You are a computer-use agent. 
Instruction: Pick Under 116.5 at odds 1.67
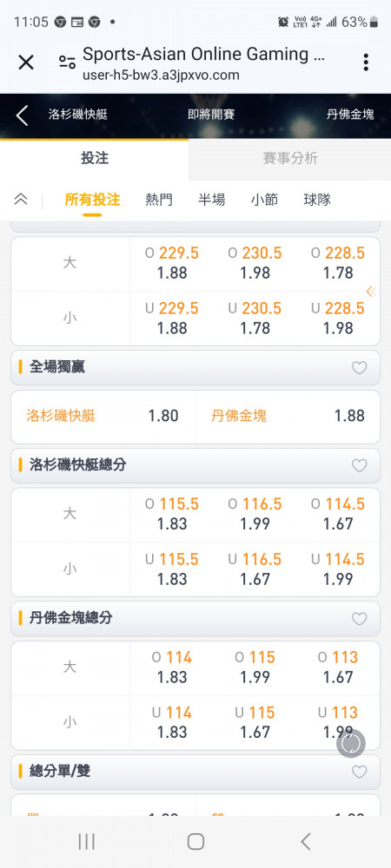(255, 569)
